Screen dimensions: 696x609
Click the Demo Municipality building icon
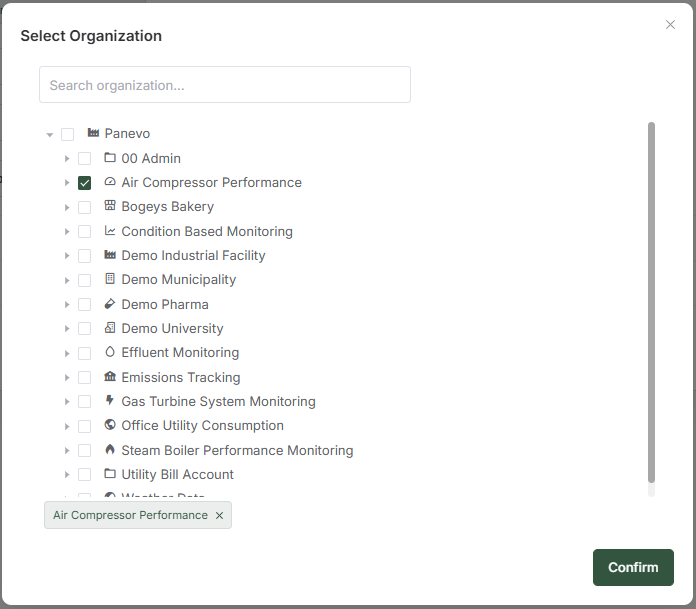pos(110,279)
